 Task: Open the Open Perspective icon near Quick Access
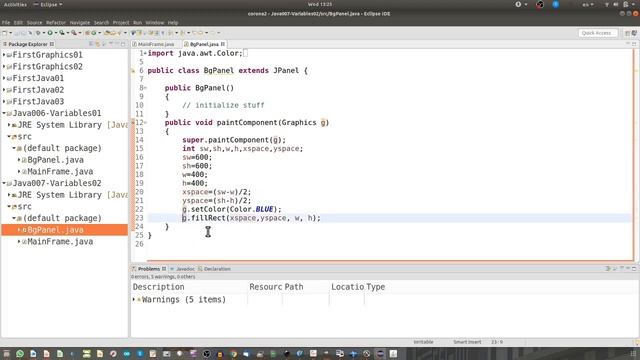(627, 33)
